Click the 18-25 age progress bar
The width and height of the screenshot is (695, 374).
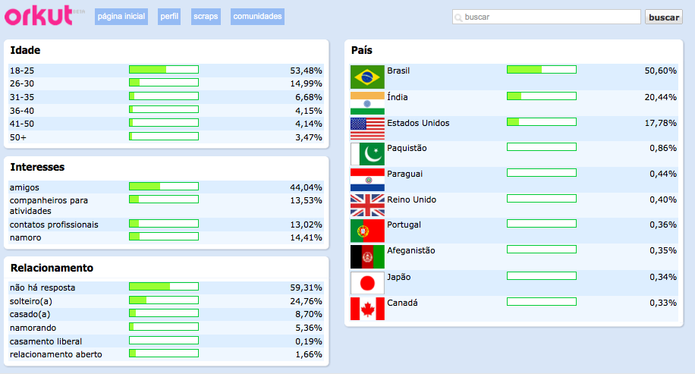click(x=164, y=70)
